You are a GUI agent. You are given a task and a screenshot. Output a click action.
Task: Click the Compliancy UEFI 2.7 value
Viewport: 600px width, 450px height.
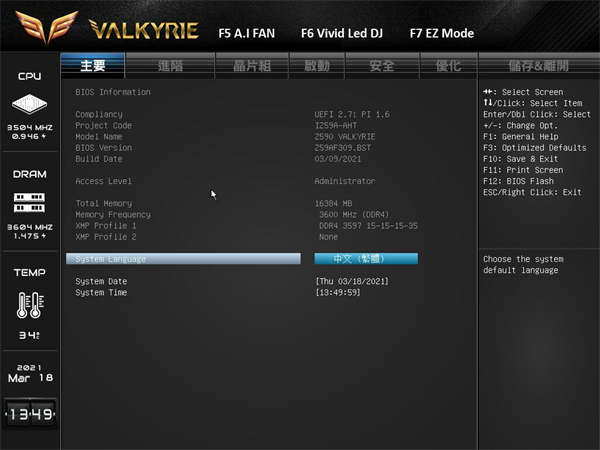click(352, 114)
